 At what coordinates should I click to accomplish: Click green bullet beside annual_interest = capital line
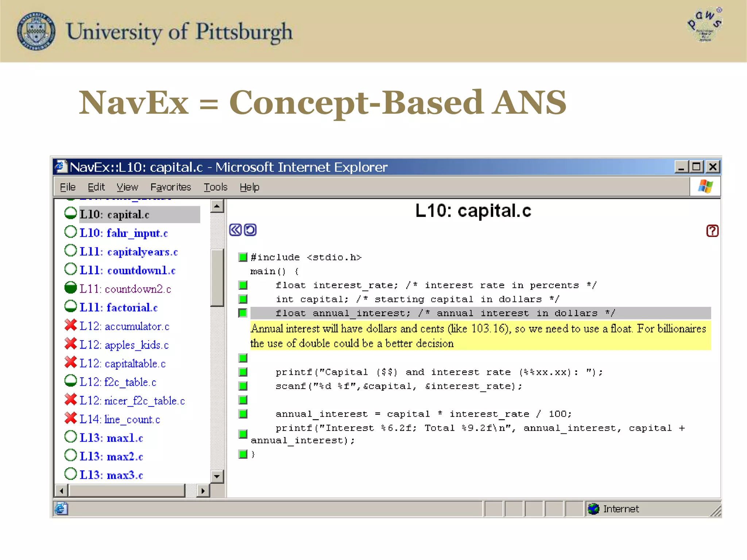click(x=243, y=414)
